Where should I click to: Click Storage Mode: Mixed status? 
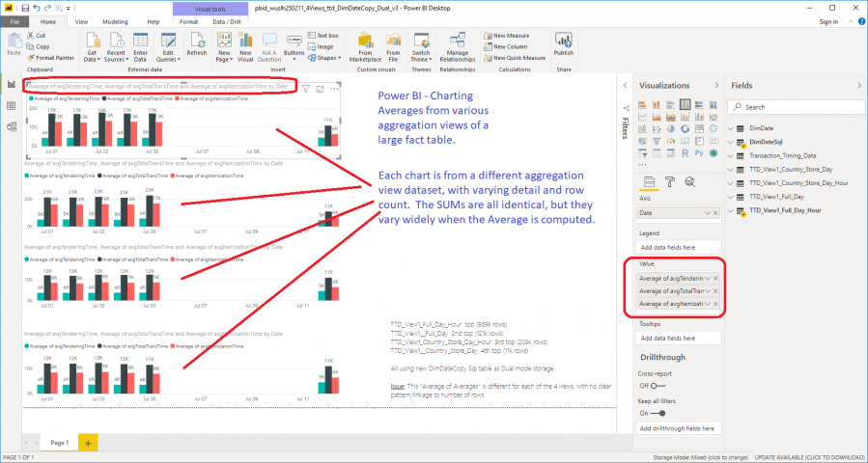(701, 457)
